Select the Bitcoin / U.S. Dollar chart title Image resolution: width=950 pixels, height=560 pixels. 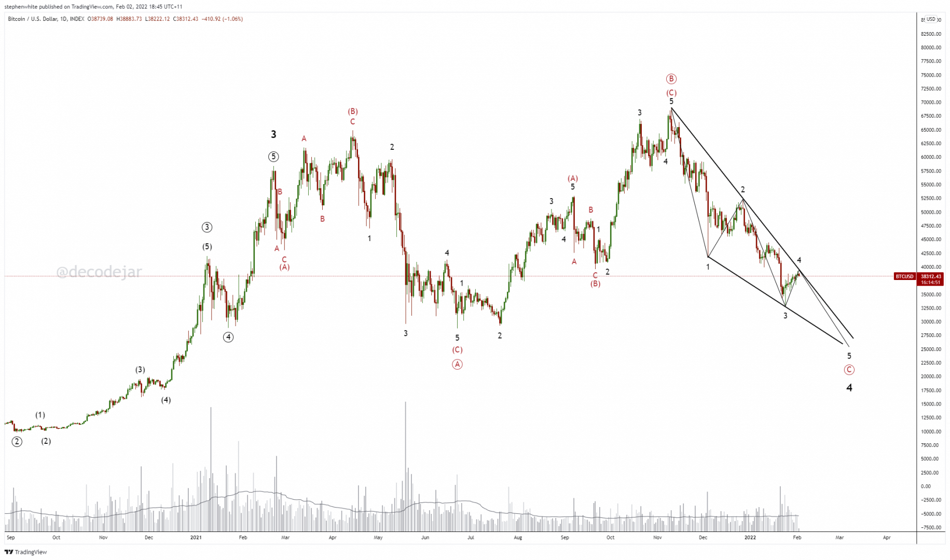(x=46, y=19)
